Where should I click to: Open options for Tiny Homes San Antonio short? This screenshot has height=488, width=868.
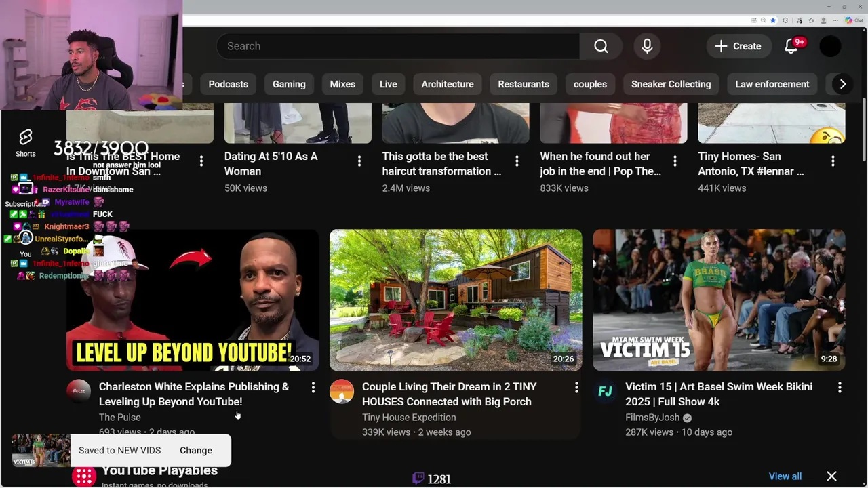click(833, 161)
